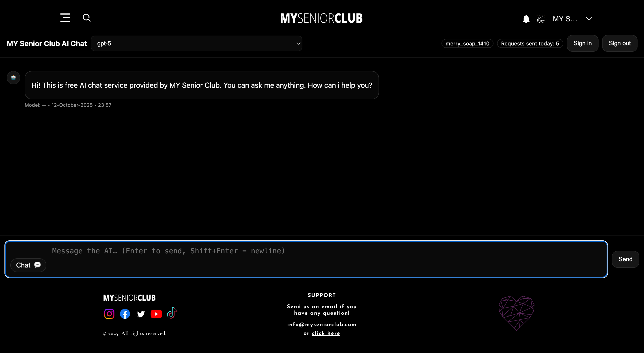This screenshot has height=353, width=644.
Task: Click the SUPPORT heading in footer
Action: click(x=322, y=295)
